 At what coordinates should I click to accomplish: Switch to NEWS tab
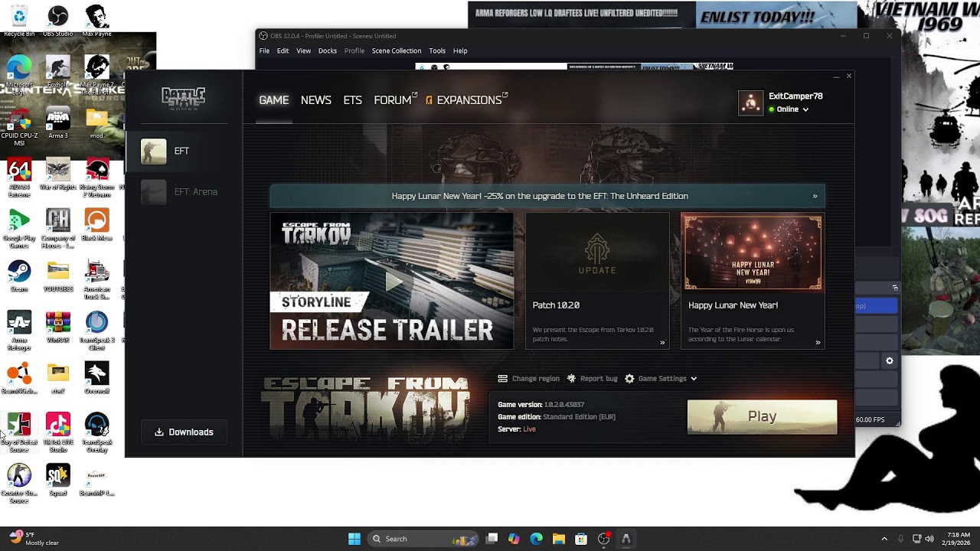coord(316,100)
